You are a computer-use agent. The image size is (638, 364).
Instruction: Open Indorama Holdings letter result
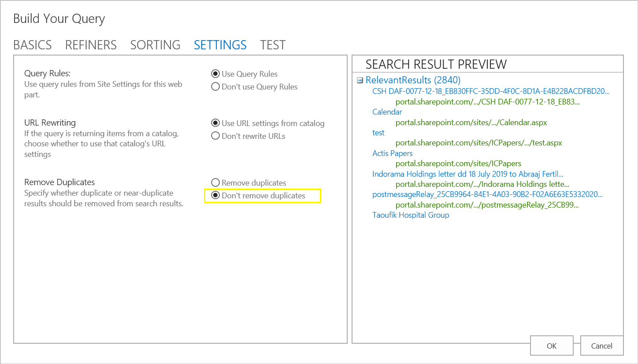(468, 174)
